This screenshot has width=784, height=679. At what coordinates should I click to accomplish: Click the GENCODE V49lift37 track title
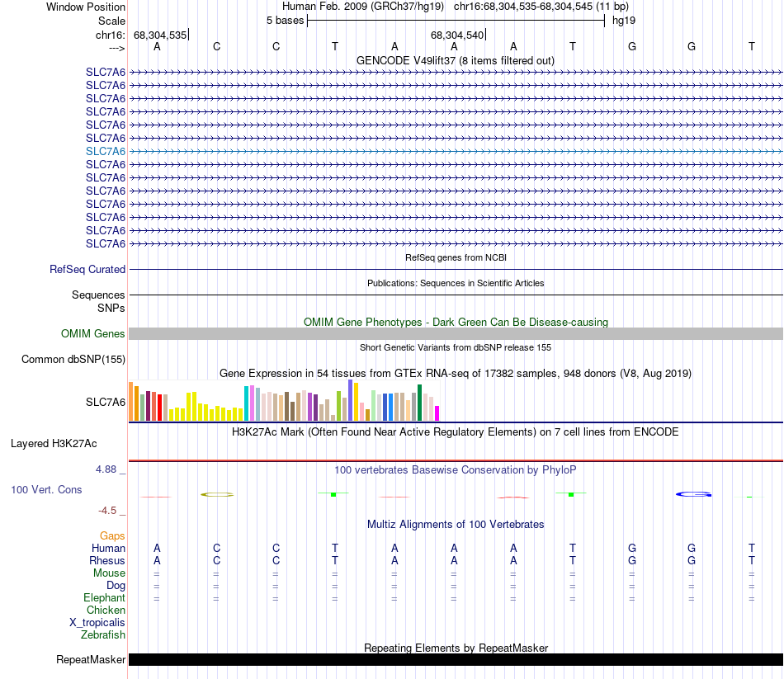pos(456,60)
